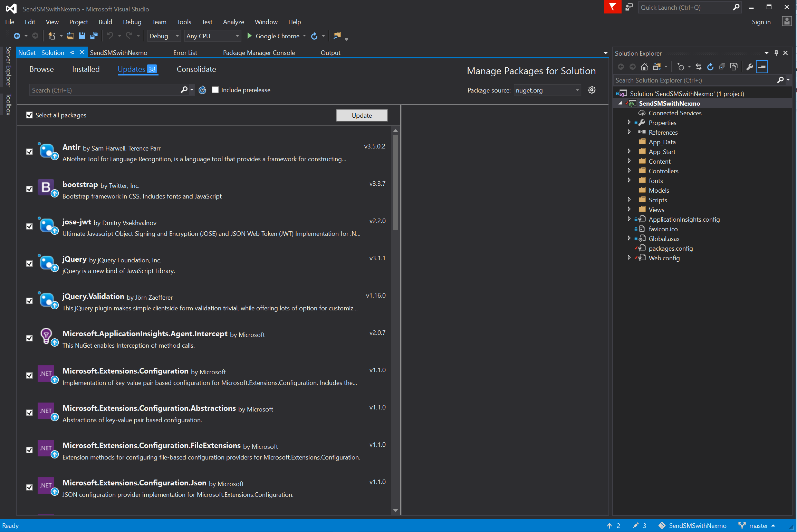Switch to the Consolidate tab

[x=196, y=69]
